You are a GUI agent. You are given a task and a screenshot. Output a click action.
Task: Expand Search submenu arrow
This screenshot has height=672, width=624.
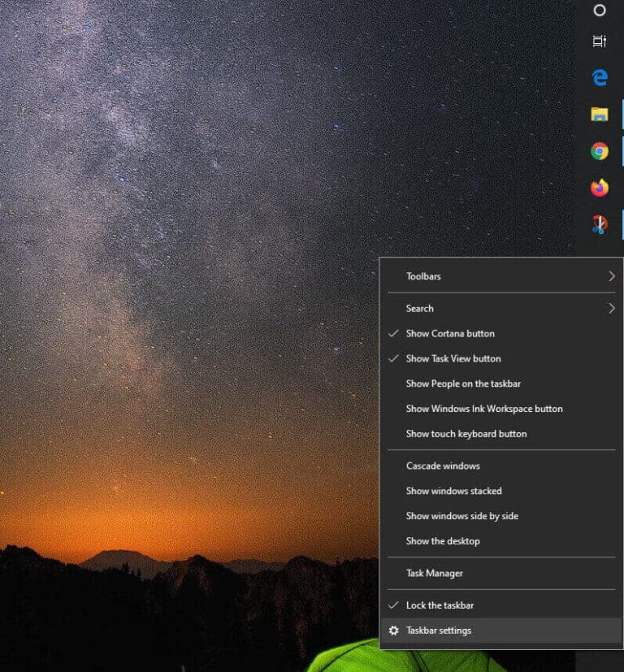[612, 309]
